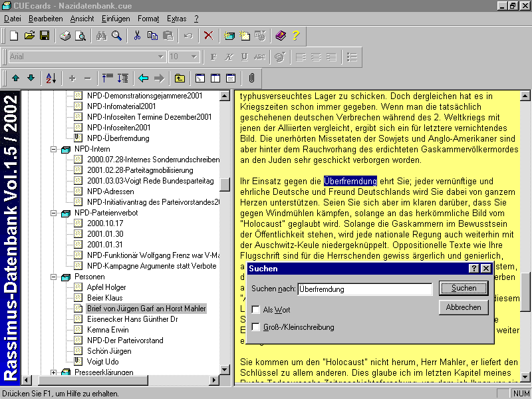Click the New file toolbar icon
The image size is (532, 399).
point(14,36)
